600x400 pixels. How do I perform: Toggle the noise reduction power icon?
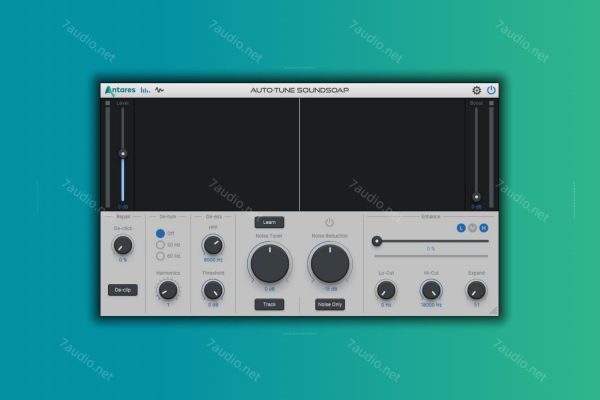click(x=329, y=222)
